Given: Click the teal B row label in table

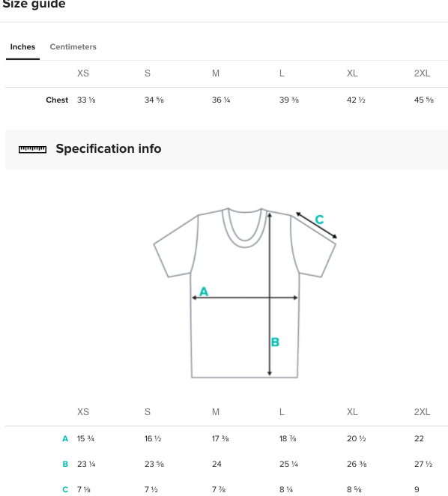Looking at the screenshot, I should [x=65, y=464].
